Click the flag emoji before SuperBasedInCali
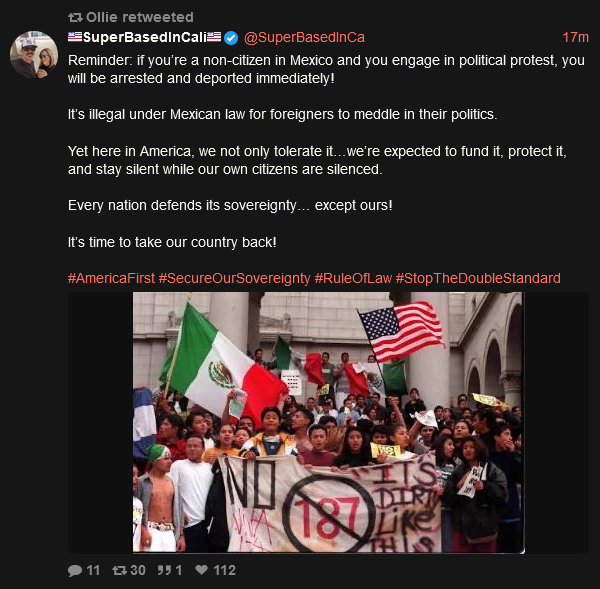The height and width of the screenshot is (589, 600). (75, 37)
